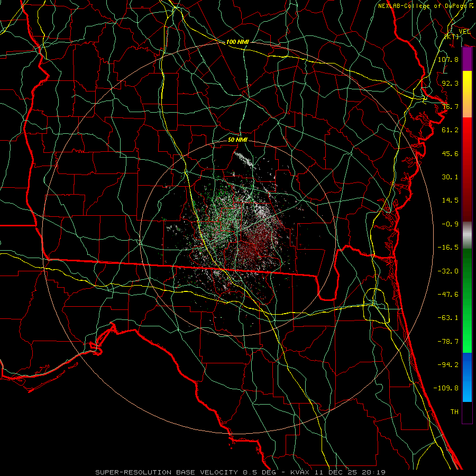This screenshot has height=476, width=476.
Task: Click the TH threshold label
Action: 454,412
